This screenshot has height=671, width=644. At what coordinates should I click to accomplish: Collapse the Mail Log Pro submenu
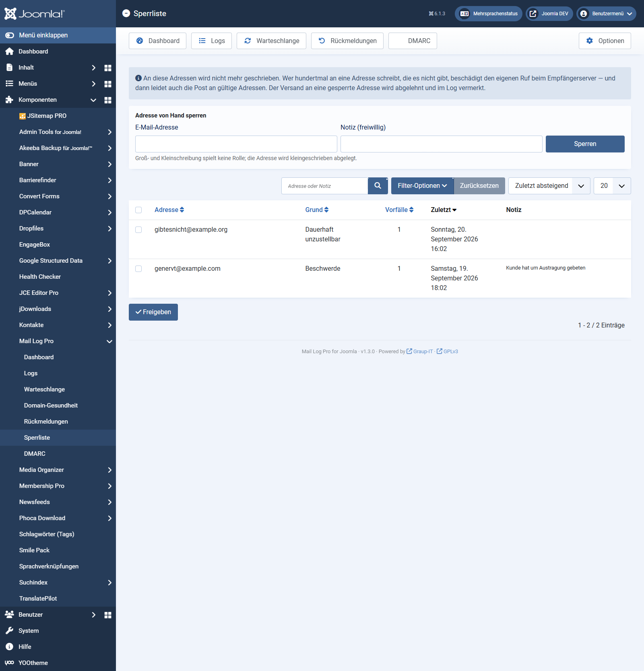109,342
